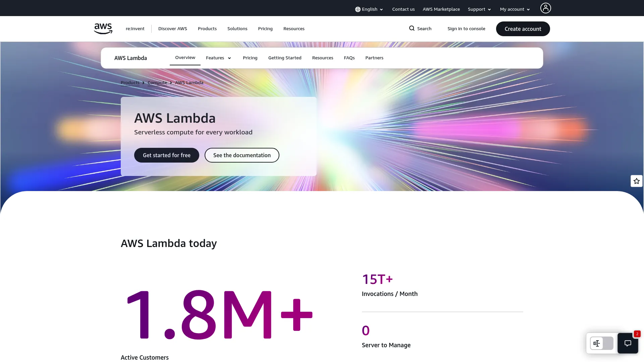The width and height of the screenshot is (644, 362).
Task: Click Sign in to console
Action: (466, 29)
